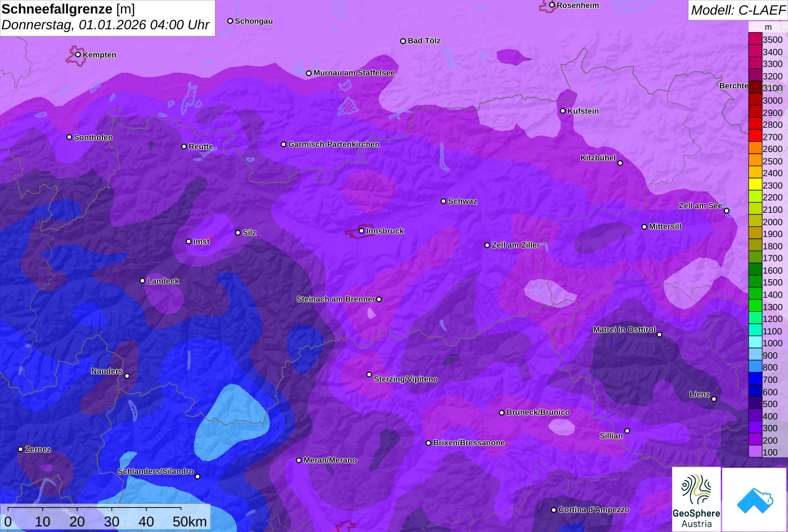
Task: Select the 2300 m yellow legend swatch
Action: (x=755, y=185)
